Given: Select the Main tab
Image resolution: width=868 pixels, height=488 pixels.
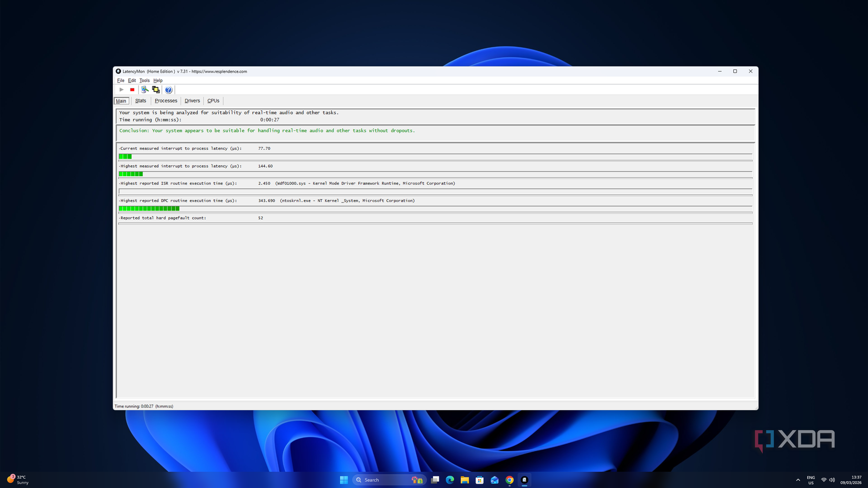Looking at the screenshot, I should [121, 101].
